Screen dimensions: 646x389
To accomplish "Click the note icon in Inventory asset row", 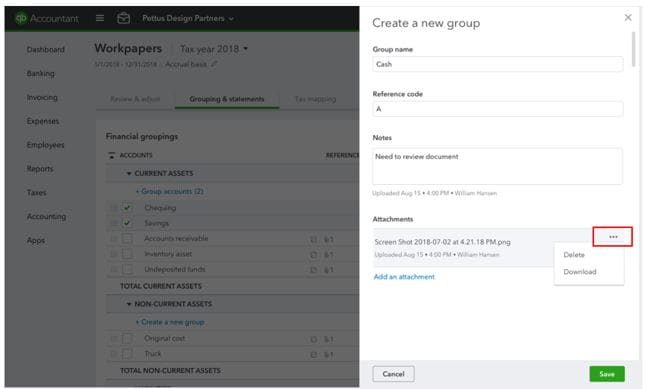I will (x=314, y=255).
